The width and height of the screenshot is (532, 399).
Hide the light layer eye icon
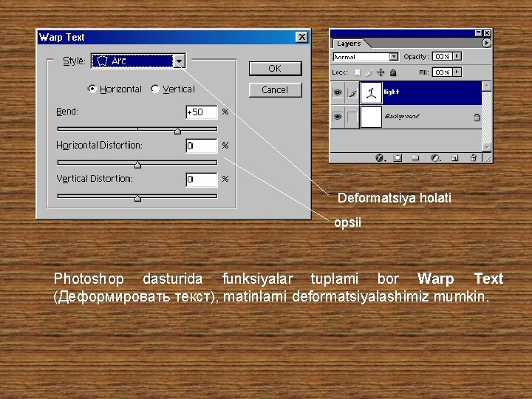tap(338, 92)
